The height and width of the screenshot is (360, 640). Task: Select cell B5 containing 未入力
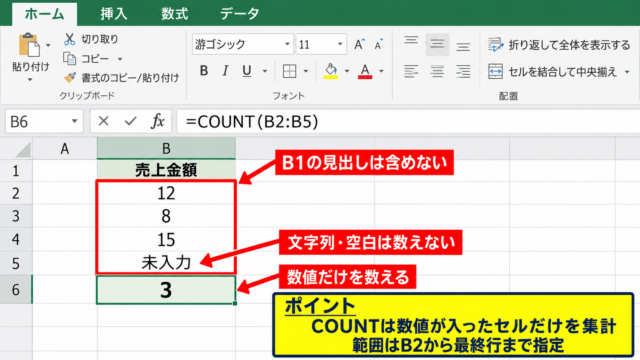point(166,262)
